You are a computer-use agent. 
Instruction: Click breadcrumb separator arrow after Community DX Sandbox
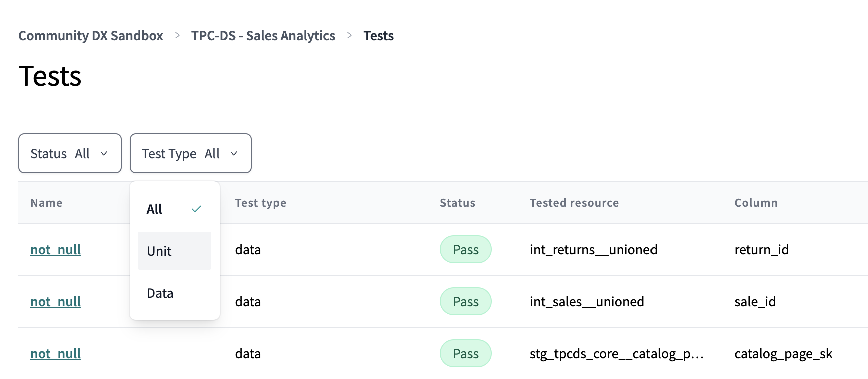177,36
